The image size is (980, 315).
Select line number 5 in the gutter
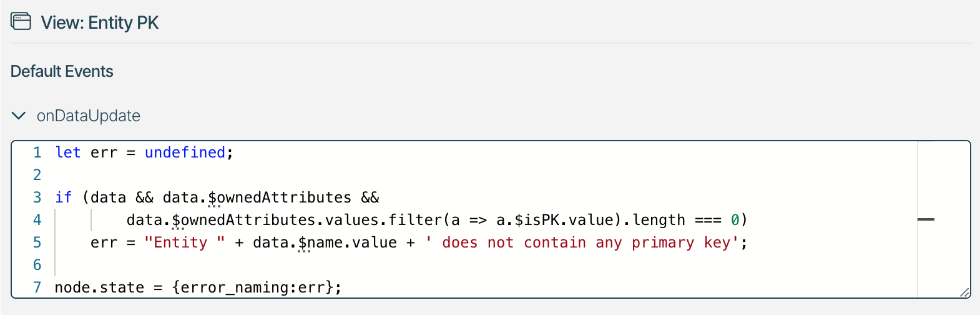tap(37, 242)
